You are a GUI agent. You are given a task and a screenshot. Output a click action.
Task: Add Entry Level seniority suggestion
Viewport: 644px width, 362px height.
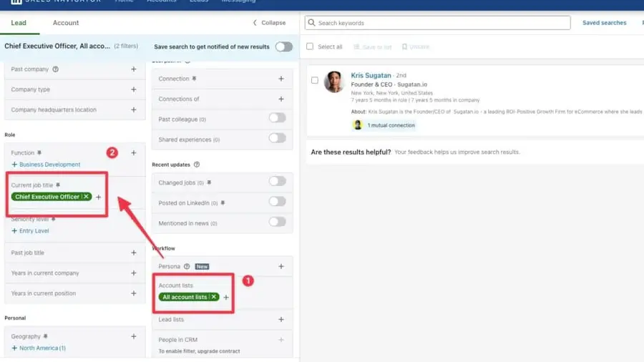(30, 230)
